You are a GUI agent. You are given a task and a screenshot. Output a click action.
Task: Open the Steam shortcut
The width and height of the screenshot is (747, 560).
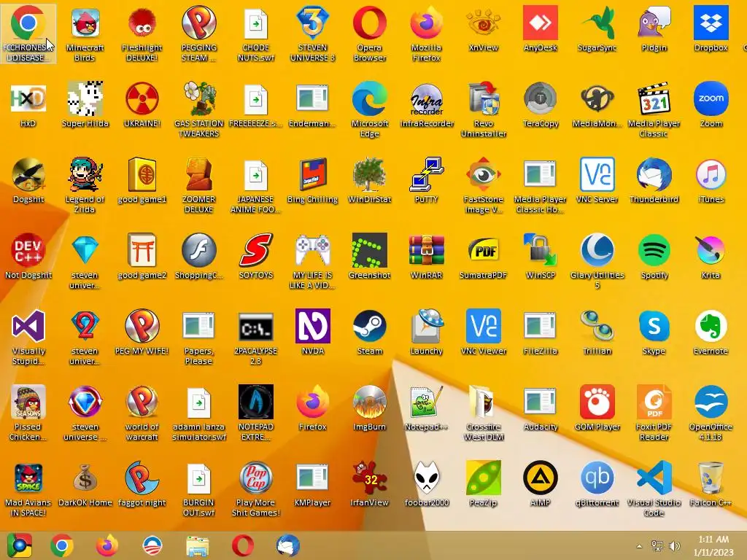pyautogui.click(x=370, y=326)
